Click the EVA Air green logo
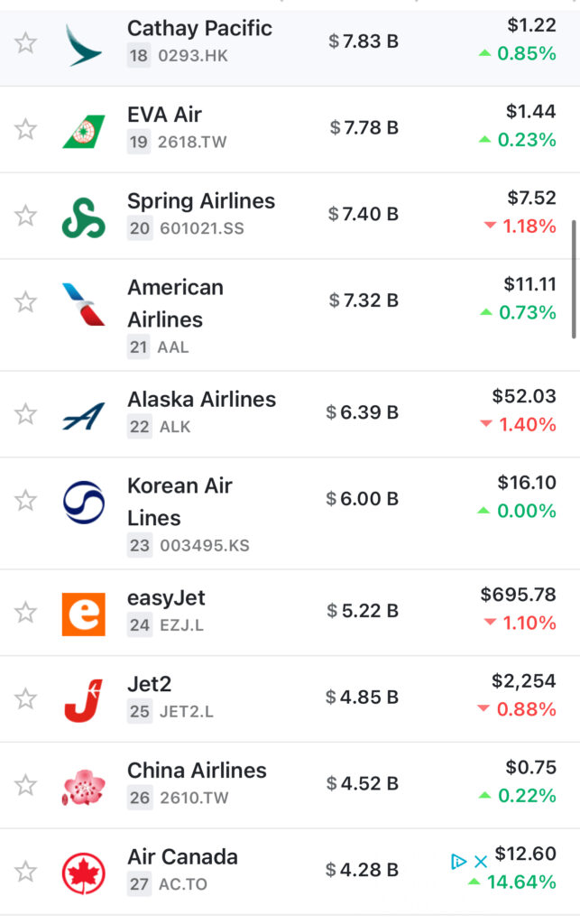Screen dimensions: 580x924 84,131
